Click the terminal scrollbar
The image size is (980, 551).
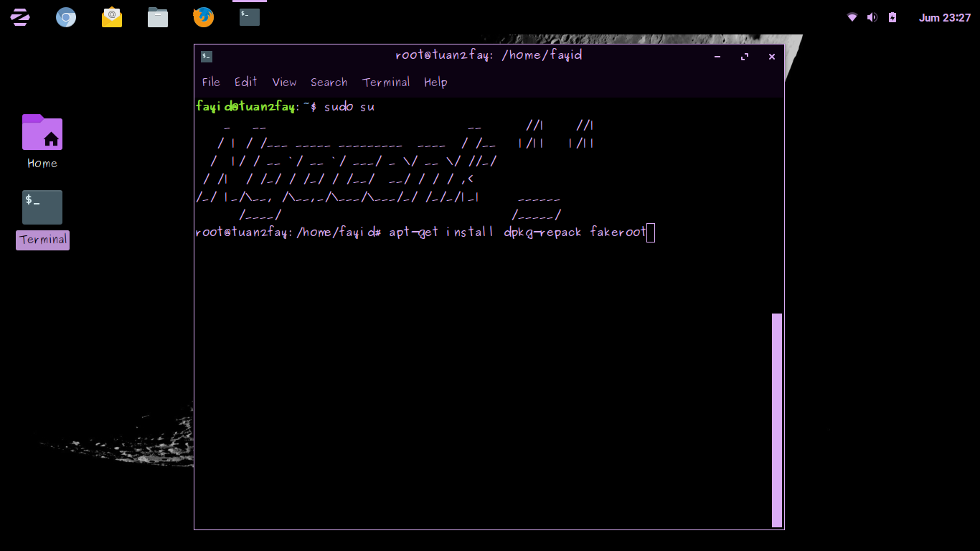[x=776, y=420]
